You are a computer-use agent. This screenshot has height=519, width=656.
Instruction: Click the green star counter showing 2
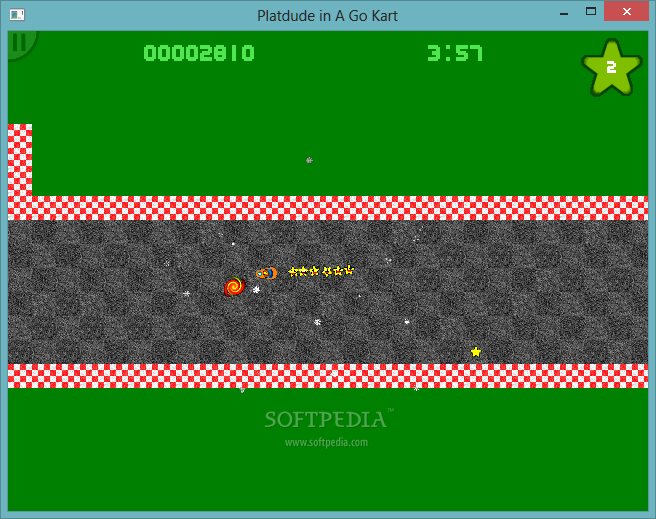pos(612,67)
